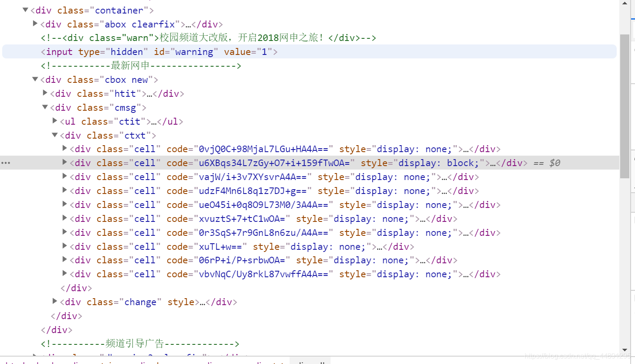Expand the ul class="ctit" node

55,120
